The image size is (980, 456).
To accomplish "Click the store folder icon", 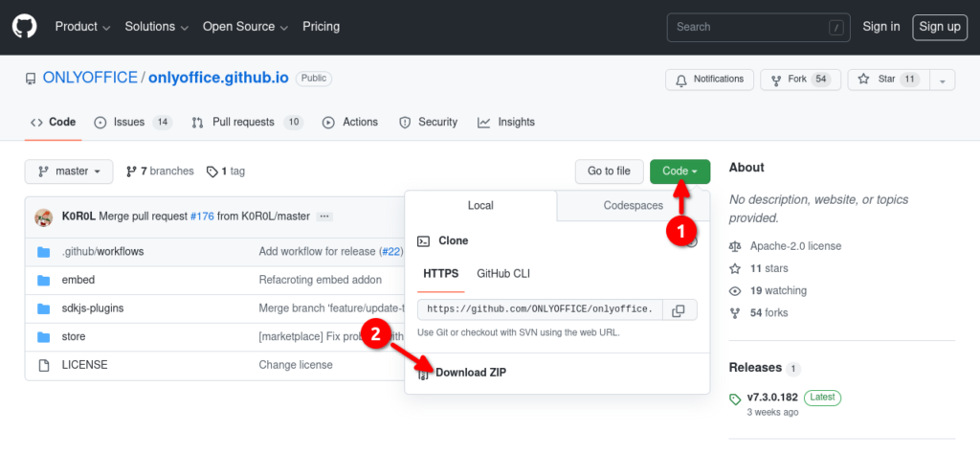I will [x=43, y=337].
